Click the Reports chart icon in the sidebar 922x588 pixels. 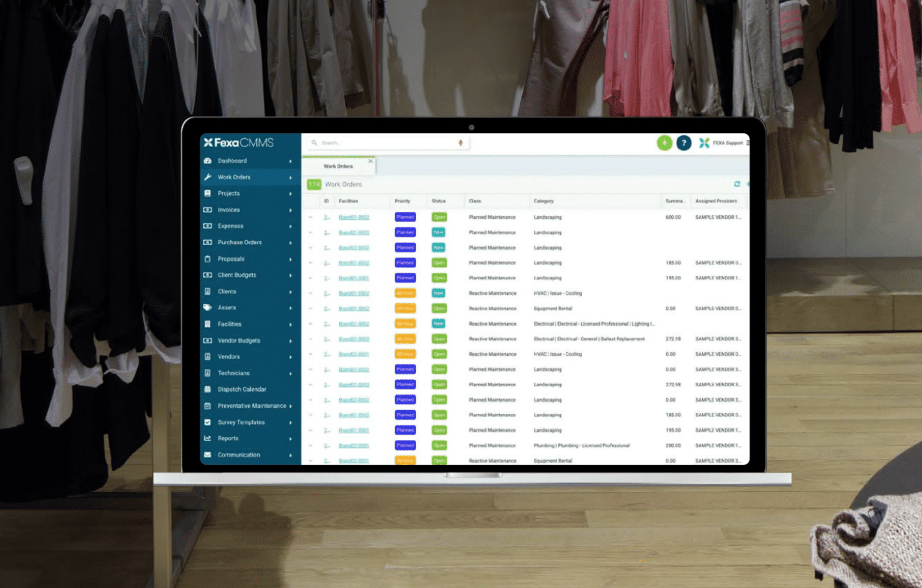(207, 438)
